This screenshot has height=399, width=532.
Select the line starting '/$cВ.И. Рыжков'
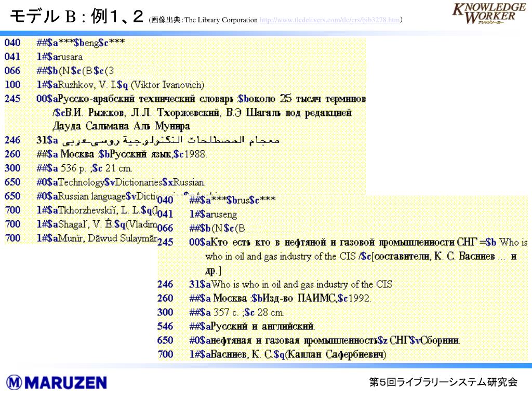coord(202,113)
